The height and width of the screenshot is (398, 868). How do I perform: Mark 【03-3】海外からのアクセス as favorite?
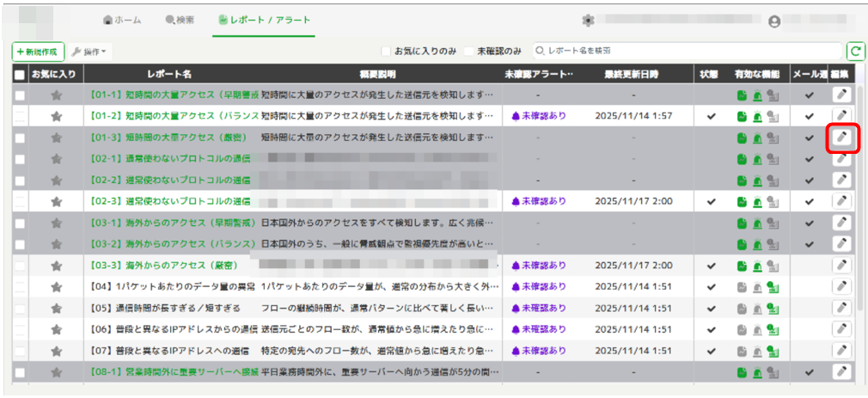click(x=56, y=266)
